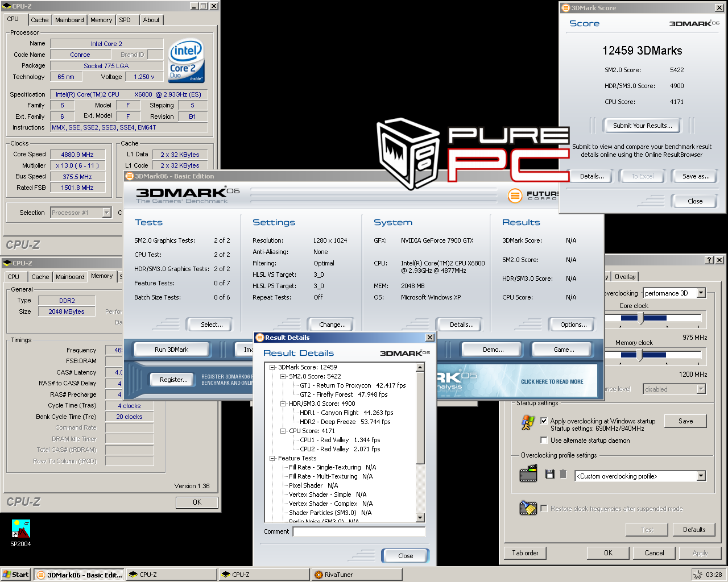Open the performance 3D dropdown

tap(701, 293)
